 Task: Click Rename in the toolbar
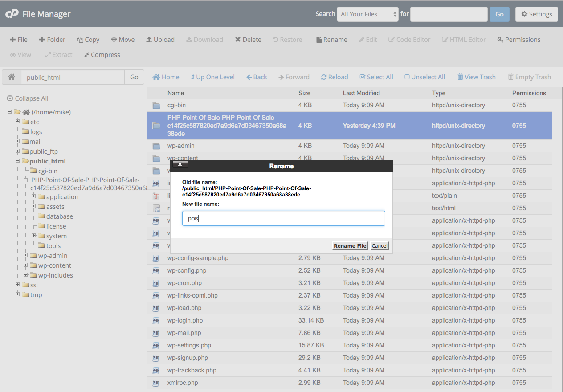[332, 40]
